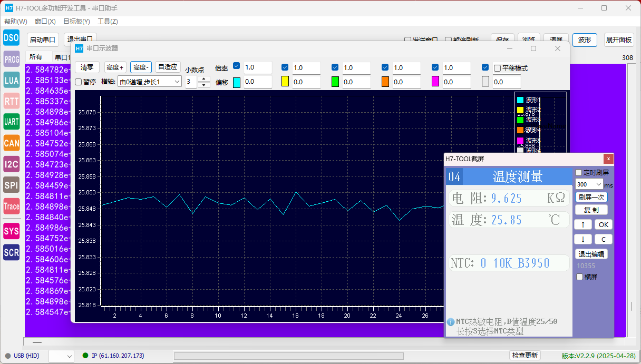Pick the white waveform color swatch
The height and width of the screenshot is (364, 641).
pyautogui.click(x=485, y=82)
